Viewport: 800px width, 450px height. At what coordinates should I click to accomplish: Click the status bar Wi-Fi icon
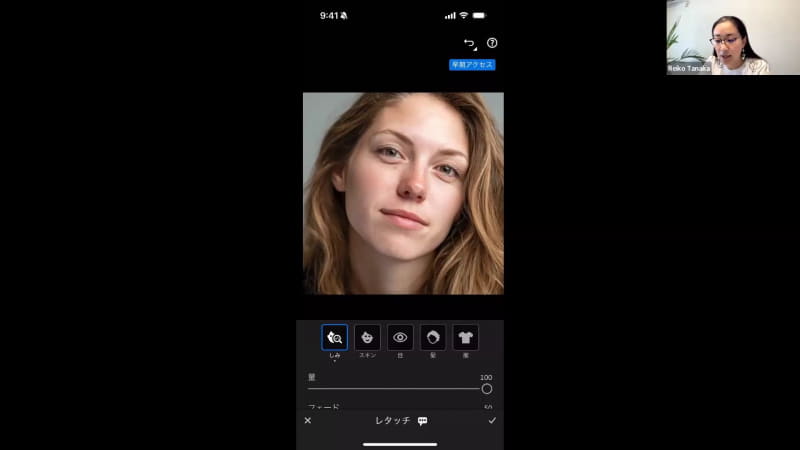[463, 15]
